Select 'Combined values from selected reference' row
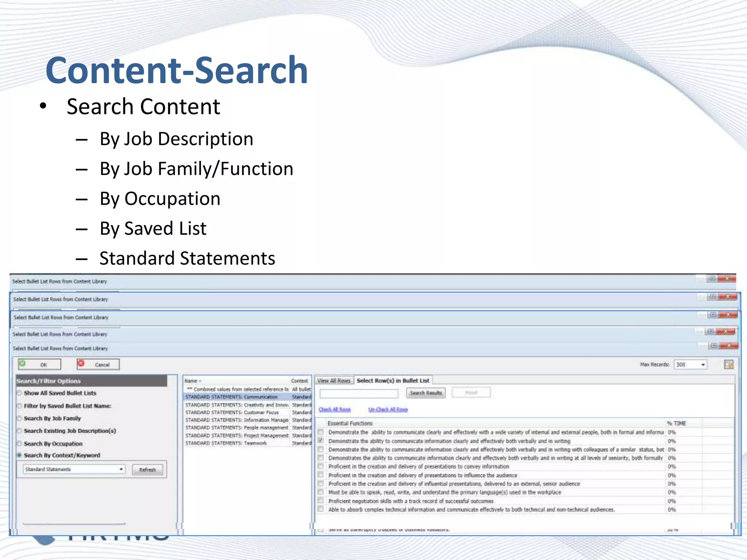 pos(247,389)
